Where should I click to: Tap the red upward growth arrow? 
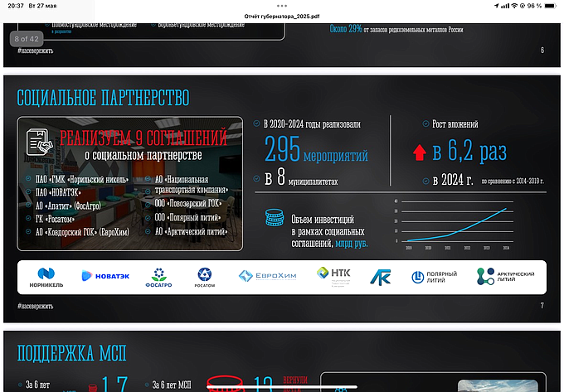(421, 152)
